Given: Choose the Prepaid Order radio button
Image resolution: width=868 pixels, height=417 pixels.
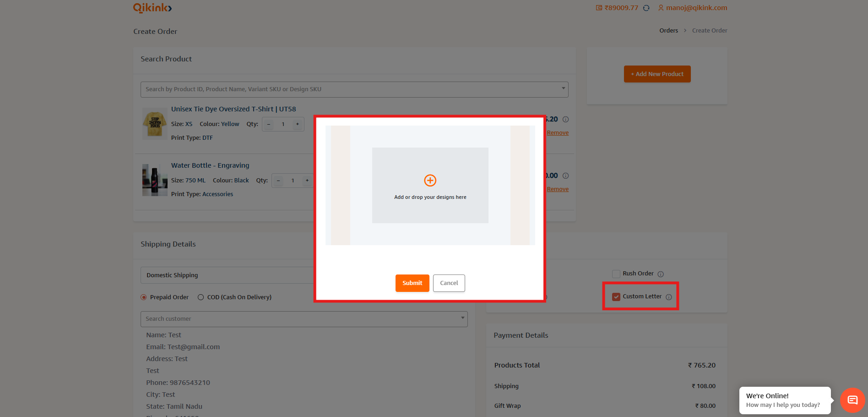Looking at the screenshot, I should pos(144,297).
